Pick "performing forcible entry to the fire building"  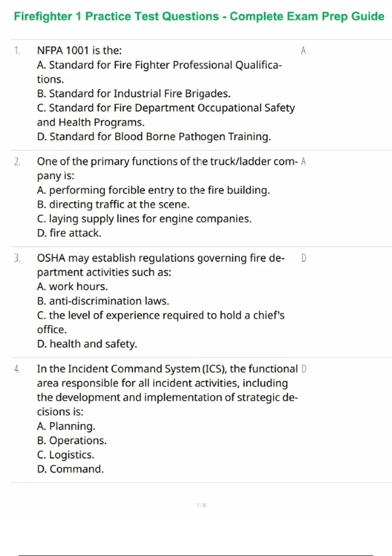click(154, 190)
